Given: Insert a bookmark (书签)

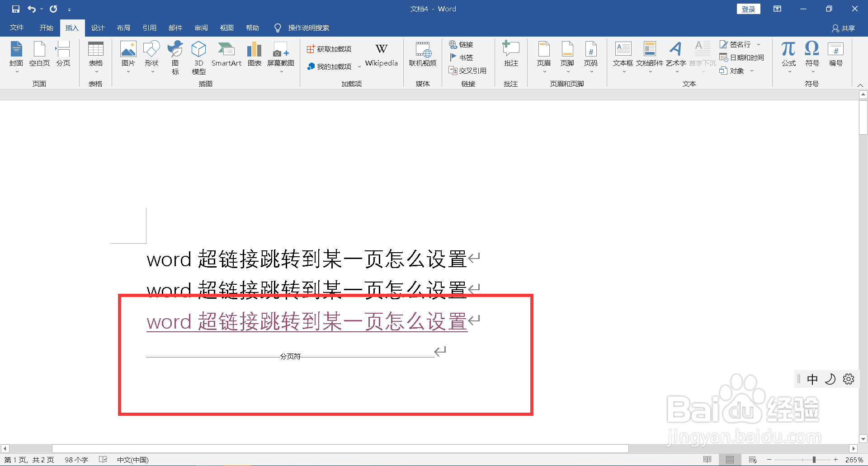Looking at the screenshot, I should click(x=461, y=57).
